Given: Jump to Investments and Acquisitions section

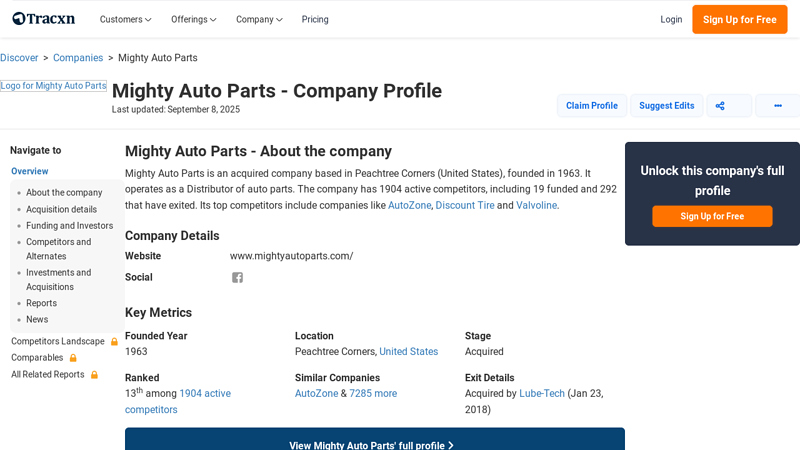Looking at the screenshot, I should [x=59, y=280].
